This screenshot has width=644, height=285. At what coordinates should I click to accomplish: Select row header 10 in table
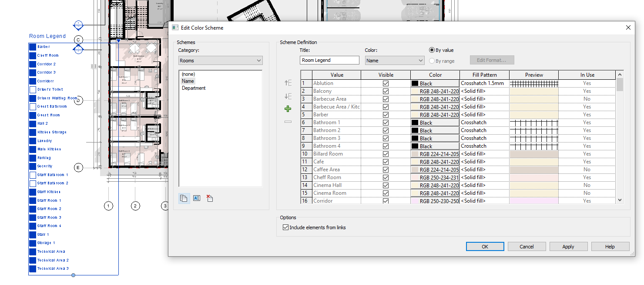click(306, 154)
